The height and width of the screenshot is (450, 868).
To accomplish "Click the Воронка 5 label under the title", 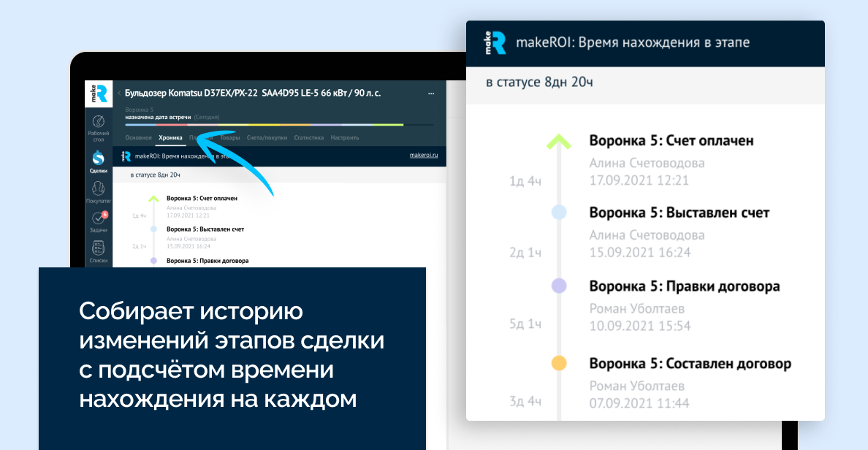I will pyautogui.click(x=140, y=110).
